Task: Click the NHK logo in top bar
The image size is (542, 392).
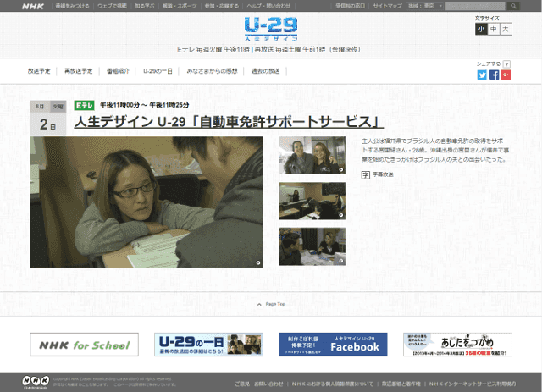Action: click(33, 6)
